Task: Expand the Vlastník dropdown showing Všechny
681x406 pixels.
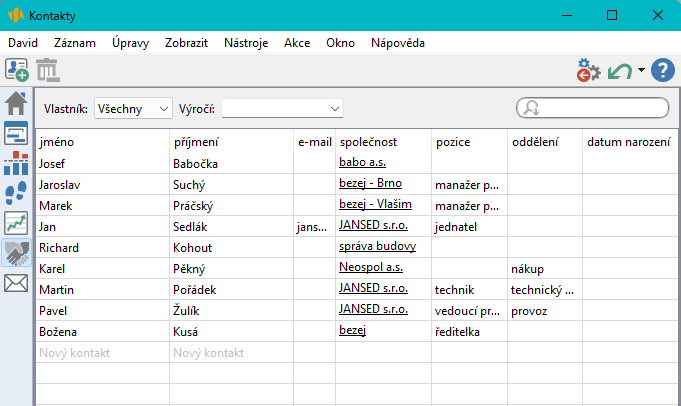Action: tap(133, 108)
